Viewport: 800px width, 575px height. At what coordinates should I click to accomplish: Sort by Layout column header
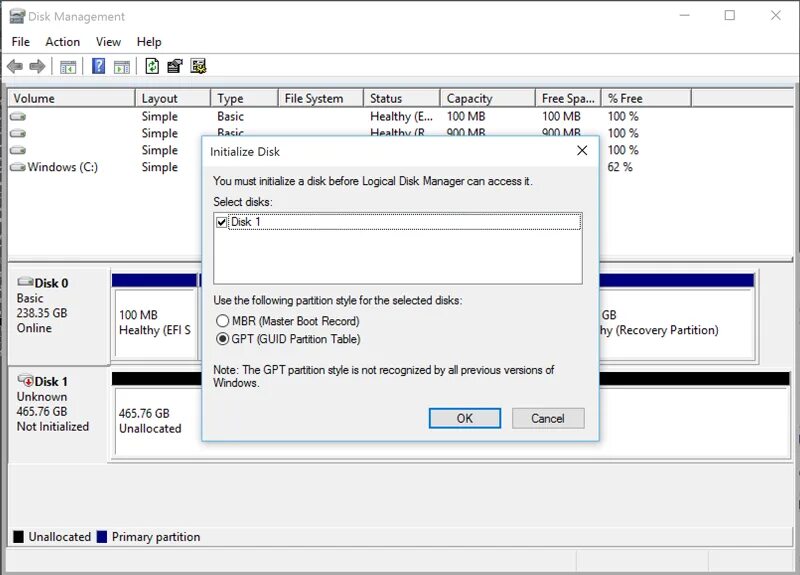click(173, 98)
